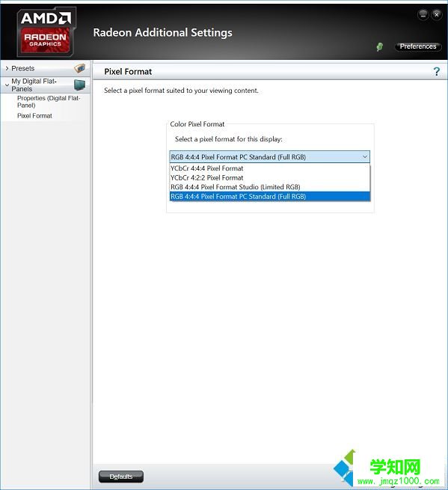The width and height of the screenshot is (448, 490).
Task: Click the Presets panel icon
Action: point(80,68)
